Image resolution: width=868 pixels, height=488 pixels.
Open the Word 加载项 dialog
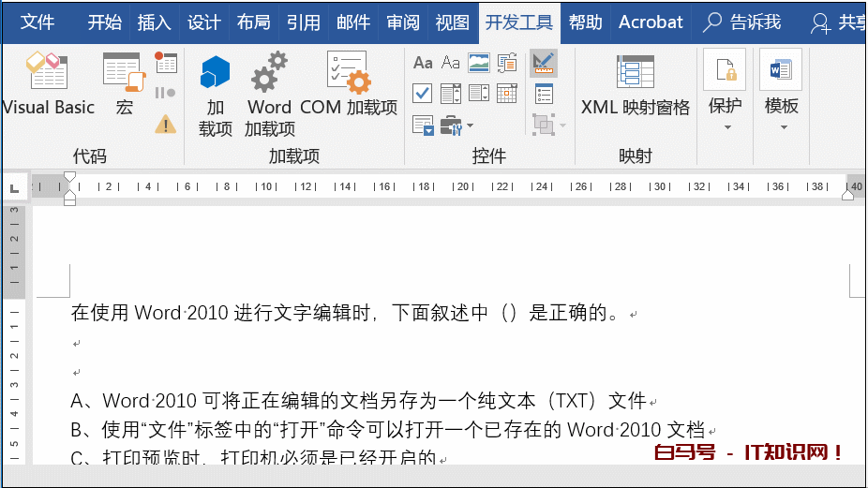(270, 94)
